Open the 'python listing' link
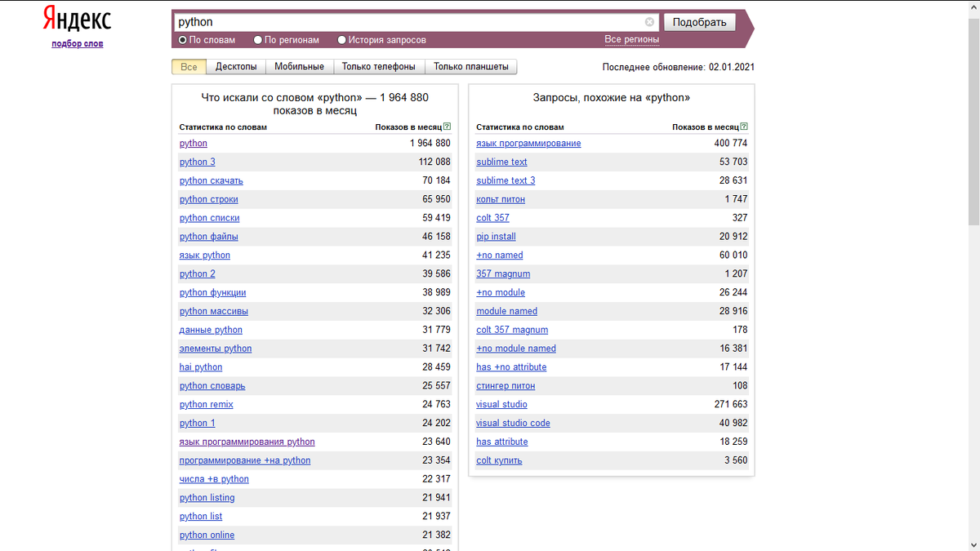 (207, 499)
